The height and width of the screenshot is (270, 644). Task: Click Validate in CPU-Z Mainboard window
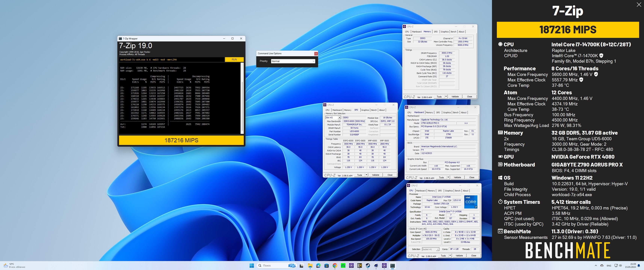tap(457, 177)
